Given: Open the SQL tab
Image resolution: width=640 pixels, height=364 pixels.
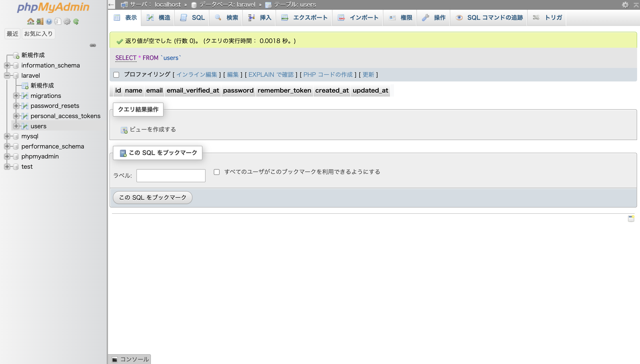Looking at the screenshot, I should point(192,18).
